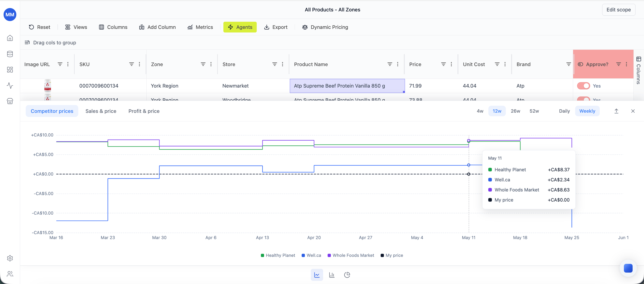Click Drag cols to group icon
The image size is (644, 284).
(27, 43)
